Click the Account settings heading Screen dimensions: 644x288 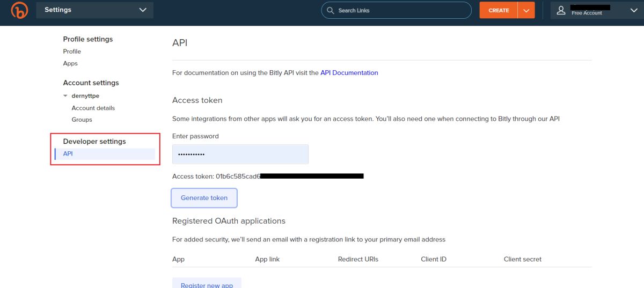pos(91,83)
